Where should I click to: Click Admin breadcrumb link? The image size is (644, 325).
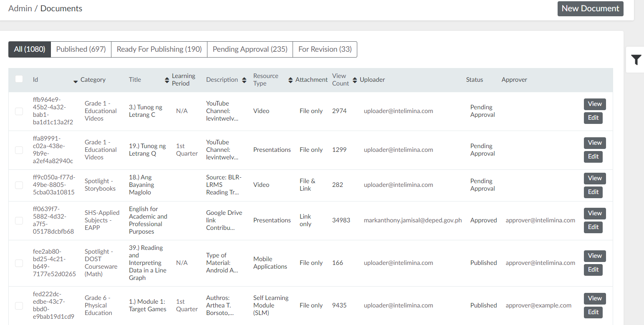20,8
